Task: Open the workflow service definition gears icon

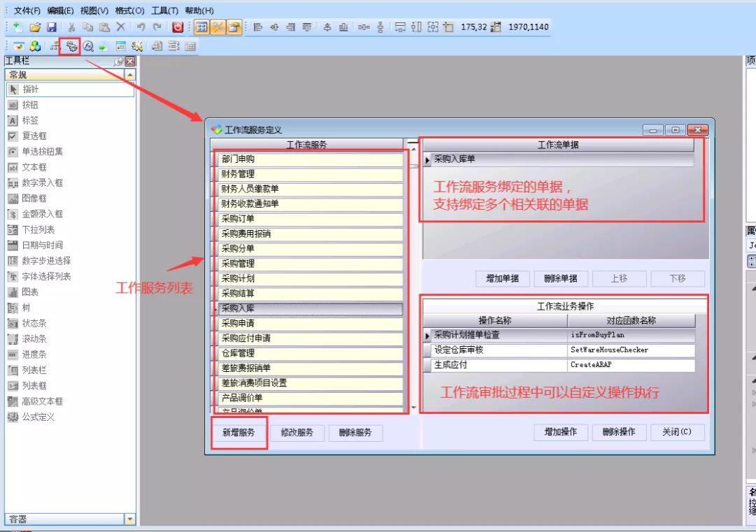Action: (x=71, y=46)
